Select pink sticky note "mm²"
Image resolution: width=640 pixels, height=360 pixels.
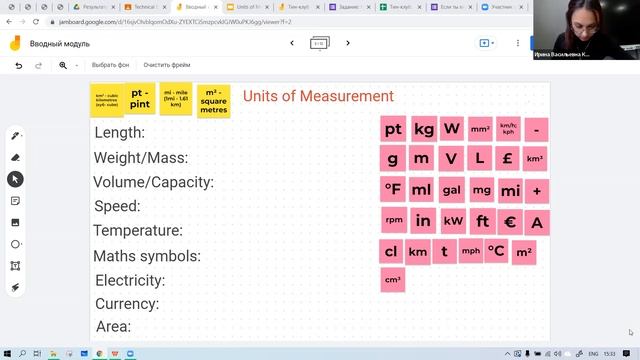480,129
